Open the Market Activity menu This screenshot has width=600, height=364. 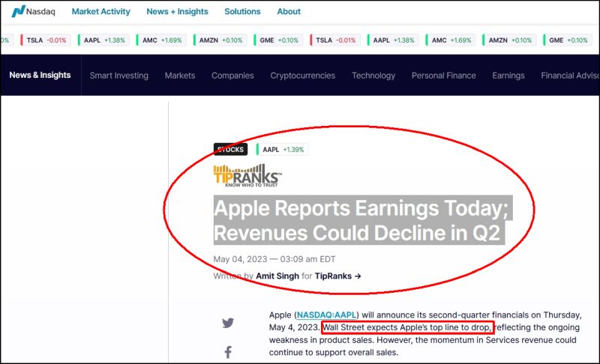pos(100,12)
